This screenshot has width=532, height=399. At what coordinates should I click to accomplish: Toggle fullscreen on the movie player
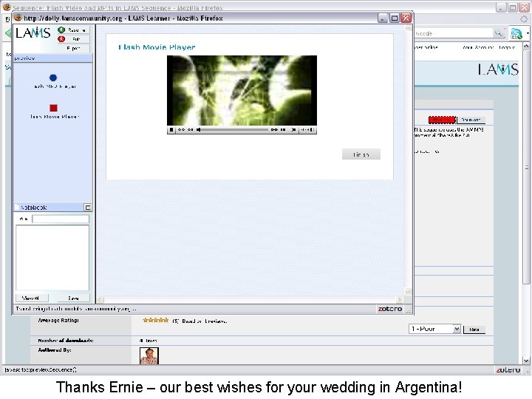294,129
